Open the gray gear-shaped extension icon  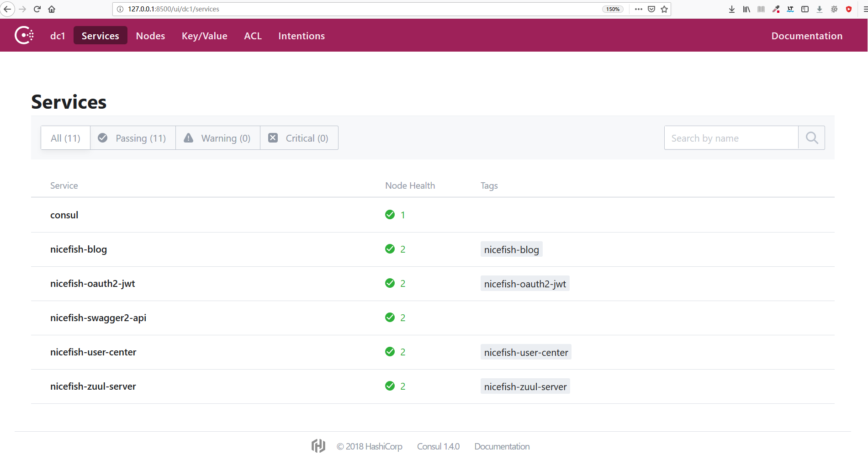coord(834,9)
